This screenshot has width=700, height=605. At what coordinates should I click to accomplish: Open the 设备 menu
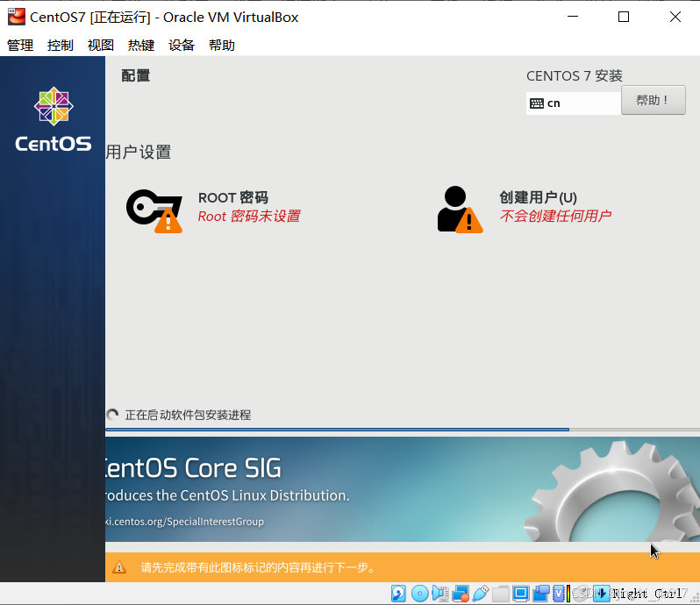tap(182, 45)
